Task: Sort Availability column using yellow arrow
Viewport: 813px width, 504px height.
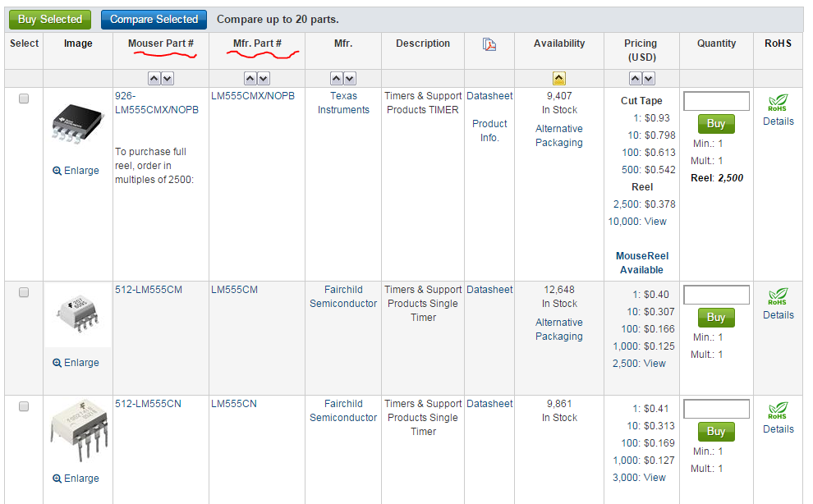Action: tap(559, 79)
